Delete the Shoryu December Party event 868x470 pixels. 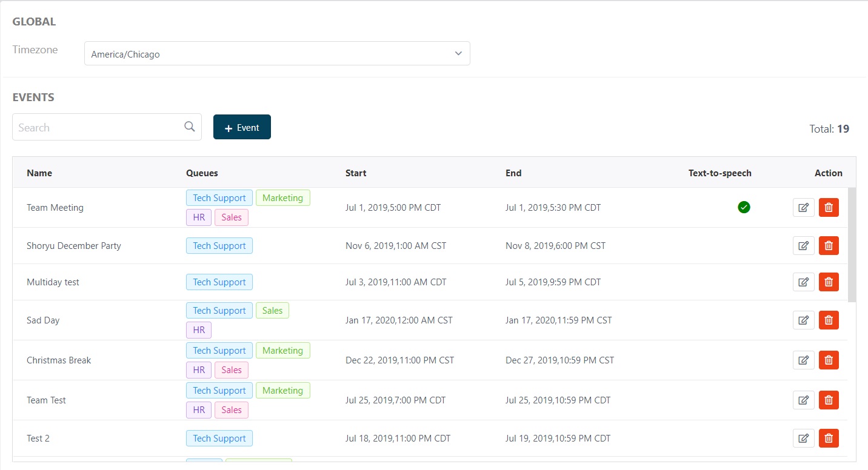[829, 246]
